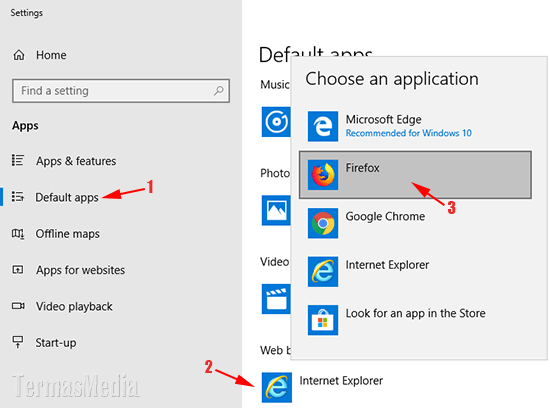Image resolution: width=550 pixels, height=408 pixels.
Task: Choose Internet Explorer in application chooser
Action: click(x=415, y=272)
